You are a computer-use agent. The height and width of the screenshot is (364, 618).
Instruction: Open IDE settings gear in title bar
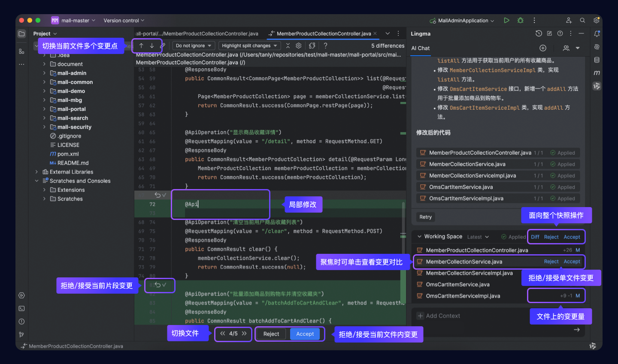tap(596, 20)
